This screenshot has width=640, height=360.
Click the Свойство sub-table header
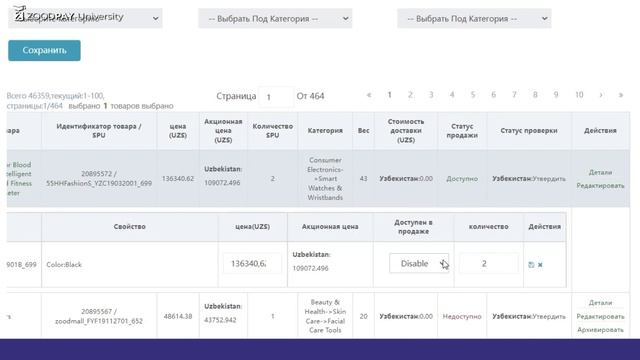pos(129,227)
